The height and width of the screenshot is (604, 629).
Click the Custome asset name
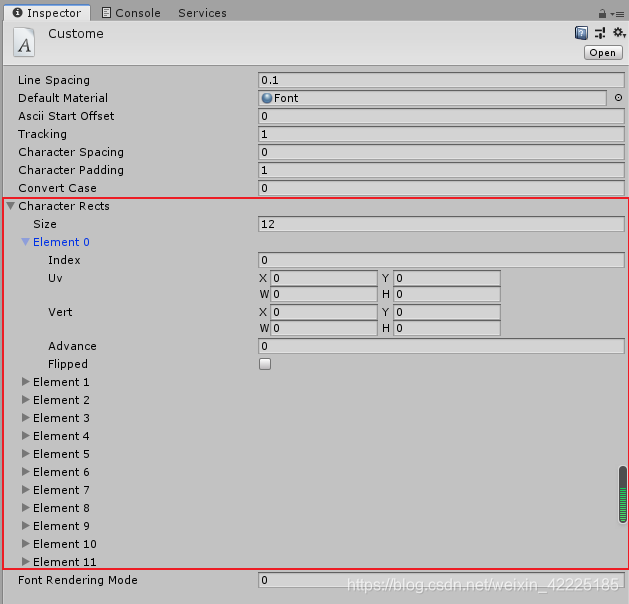coord(76,34)
